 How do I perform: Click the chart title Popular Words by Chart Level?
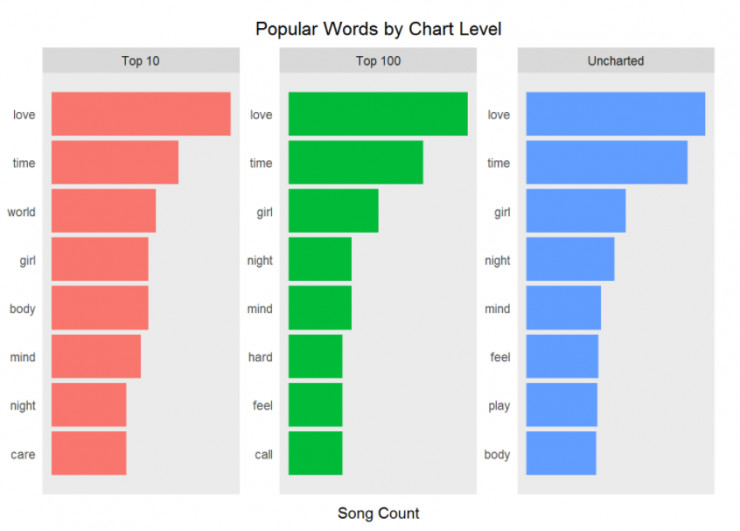378,29
